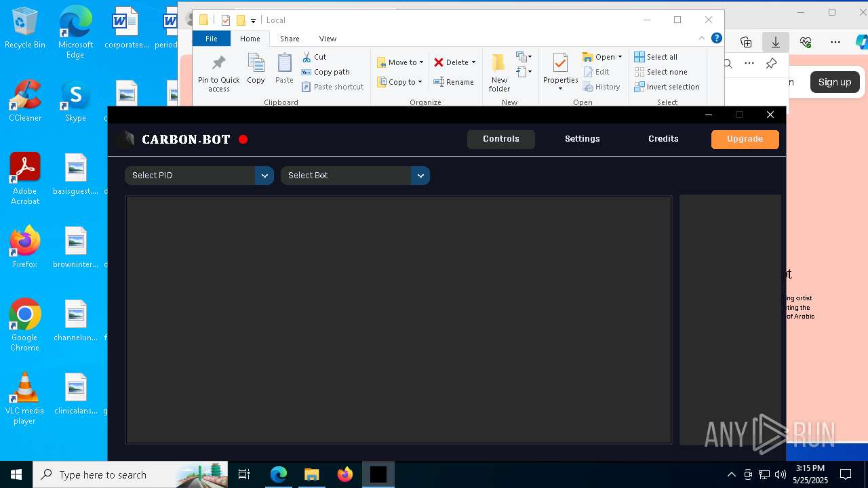Open the Open dropdown in ribbon
The image size is (868, 488).
(602, 57)
